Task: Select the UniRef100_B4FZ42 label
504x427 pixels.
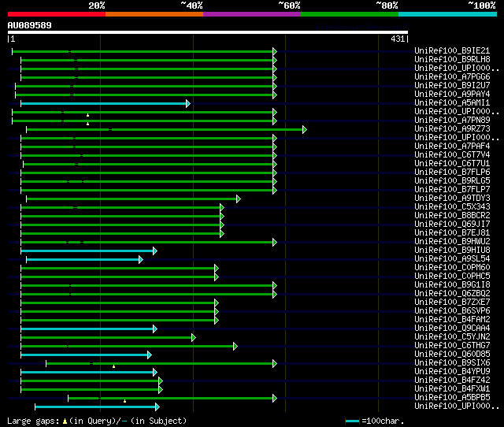Action: [452, 381]
